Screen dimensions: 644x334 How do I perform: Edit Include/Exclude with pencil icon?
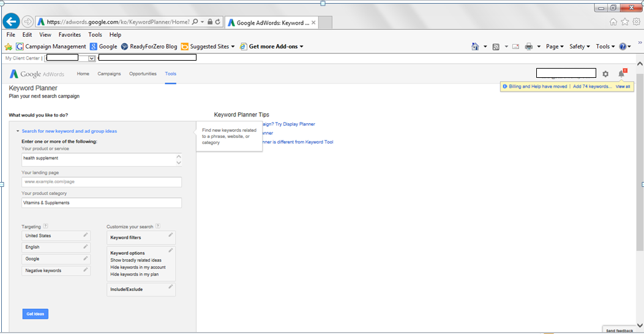(170, 286)
